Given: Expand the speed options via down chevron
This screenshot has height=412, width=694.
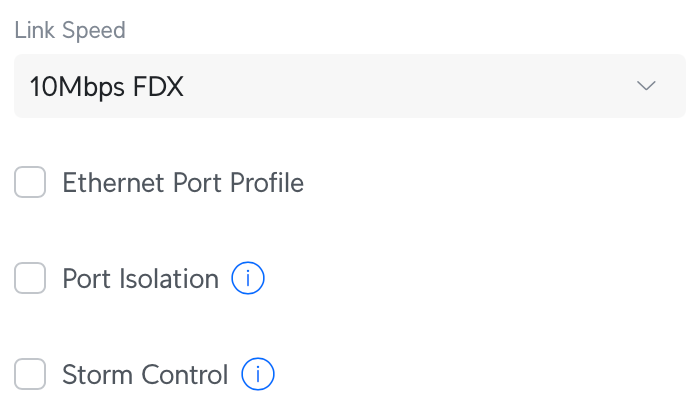Looking at the screenshot, I should (647, 86).
